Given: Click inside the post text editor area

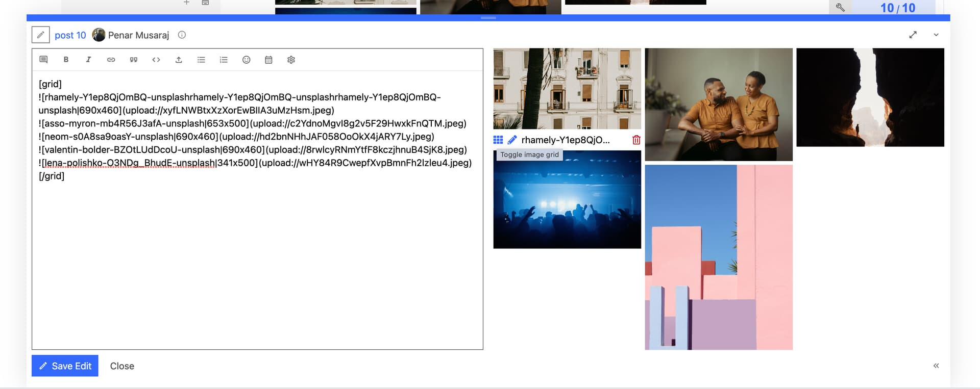Looking at the screenshot, I should (257, 255).
